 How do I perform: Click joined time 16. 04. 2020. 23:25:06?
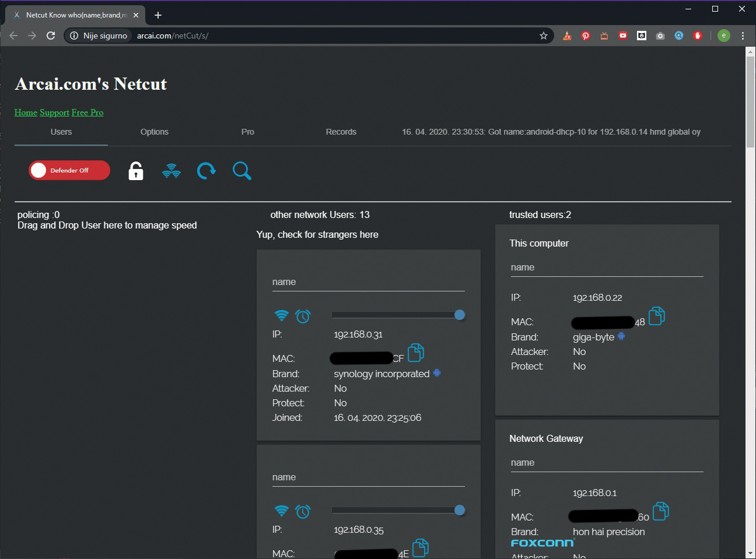pyautogui.click(x=377, y=417)
